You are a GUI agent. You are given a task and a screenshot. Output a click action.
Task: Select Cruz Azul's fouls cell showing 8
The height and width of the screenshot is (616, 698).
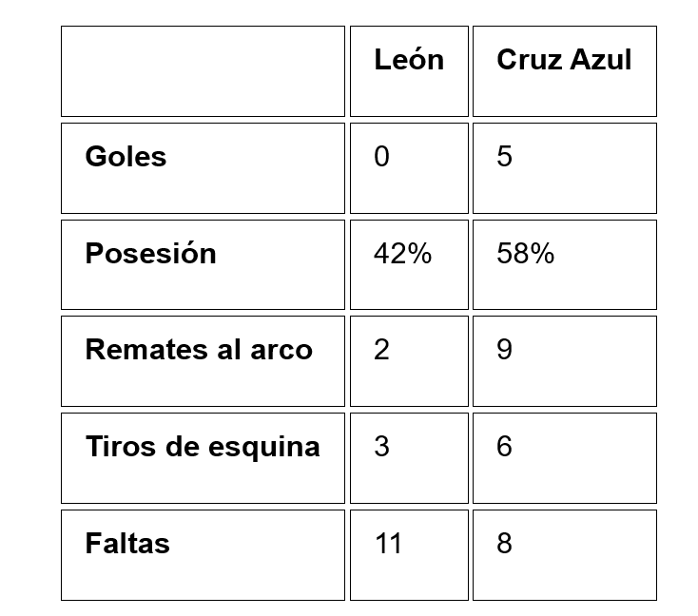[x=564, y=555]
